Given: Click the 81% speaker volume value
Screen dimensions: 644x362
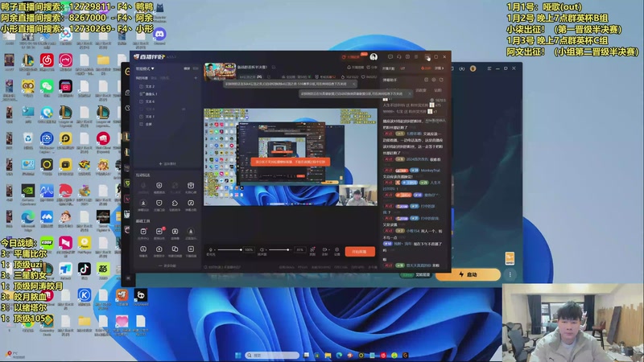Looking at the screenshot, I should (299, 249).
